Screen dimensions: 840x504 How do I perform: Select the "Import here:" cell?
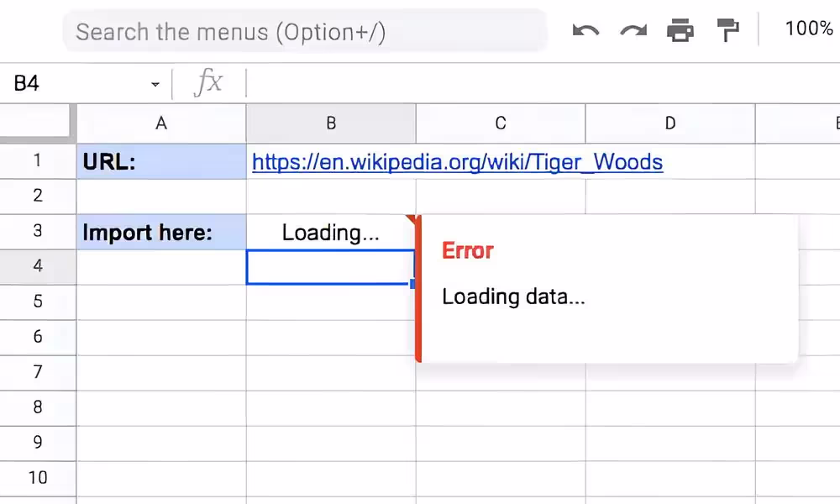point(161,232)
